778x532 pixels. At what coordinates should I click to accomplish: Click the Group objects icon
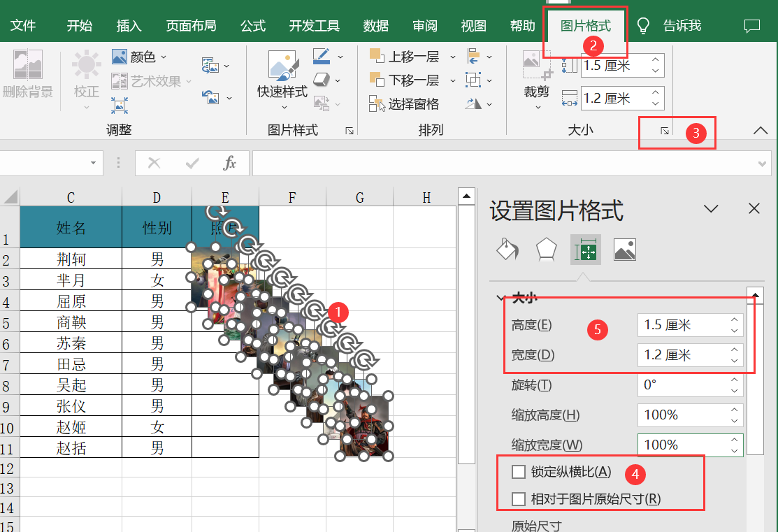[x=473, y=80]
